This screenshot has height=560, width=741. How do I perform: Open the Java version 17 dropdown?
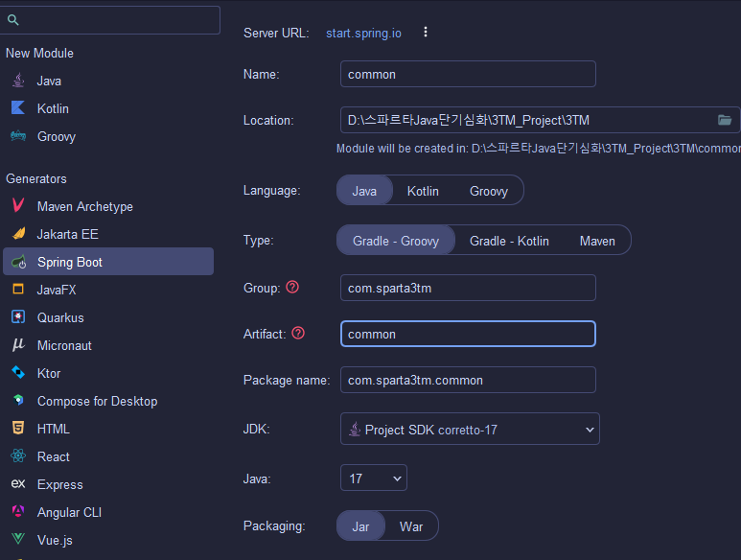pos(373,478)
